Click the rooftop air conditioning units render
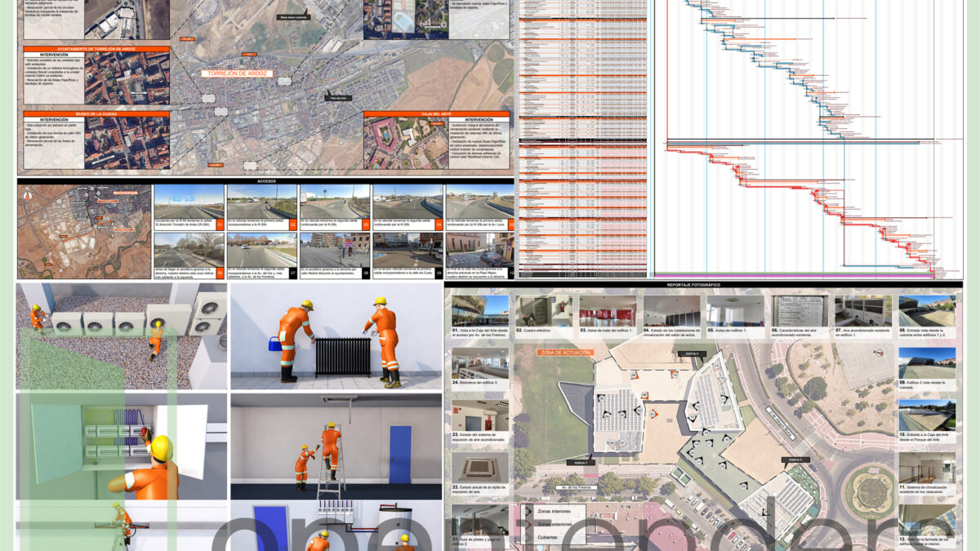The height and width of the screenshot is (551, 980). pyautogui.click(x=122, y=336)
